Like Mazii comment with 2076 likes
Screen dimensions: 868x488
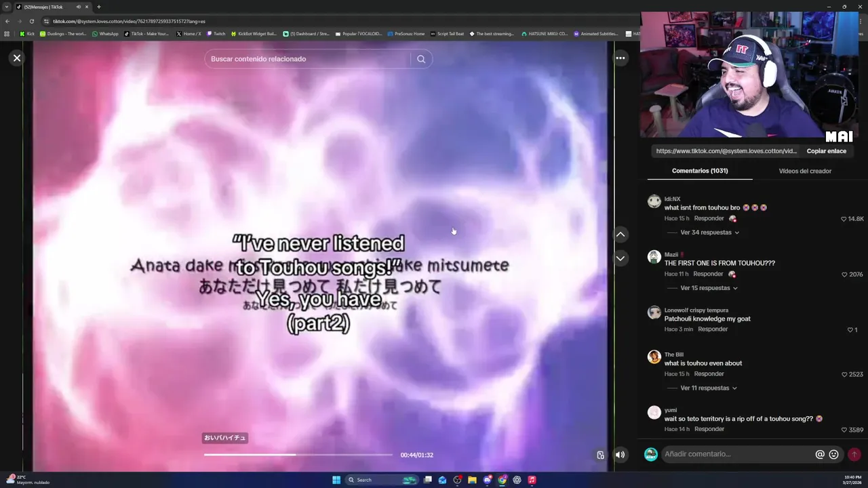coord(844,274)
